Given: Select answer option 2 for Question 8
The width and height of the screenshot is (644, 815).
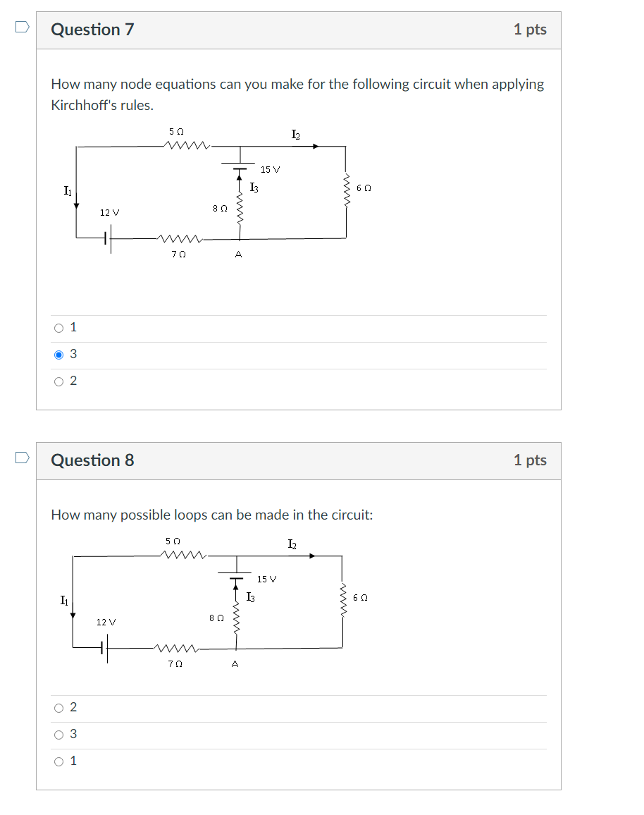Looking at the screenshot, I should click(x=58, y=708).
